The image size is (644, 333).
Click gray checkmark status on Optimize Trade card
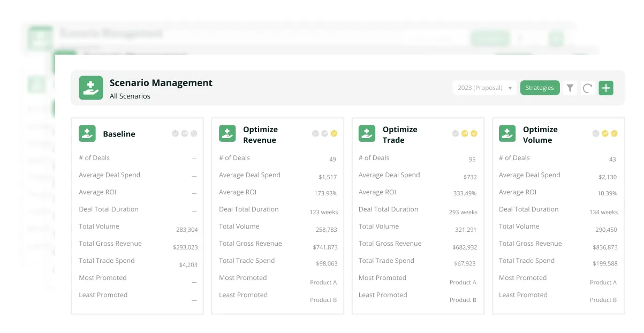[456, 133]
